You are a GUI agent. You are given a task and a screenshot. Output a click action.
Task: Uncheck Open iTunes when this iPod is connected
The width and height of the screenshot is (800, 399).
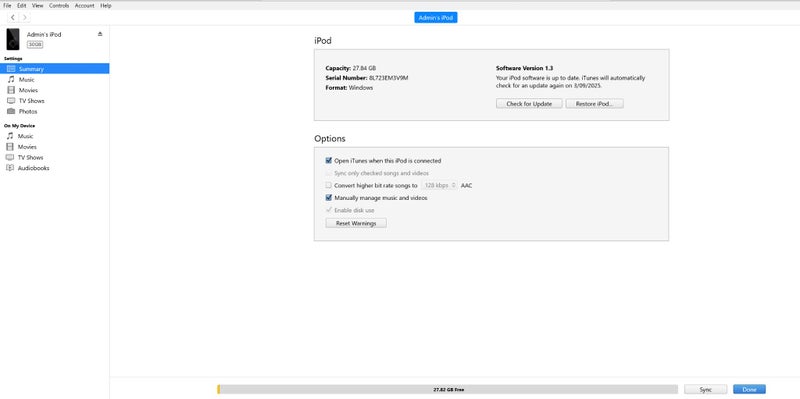(x=329, y=161)
